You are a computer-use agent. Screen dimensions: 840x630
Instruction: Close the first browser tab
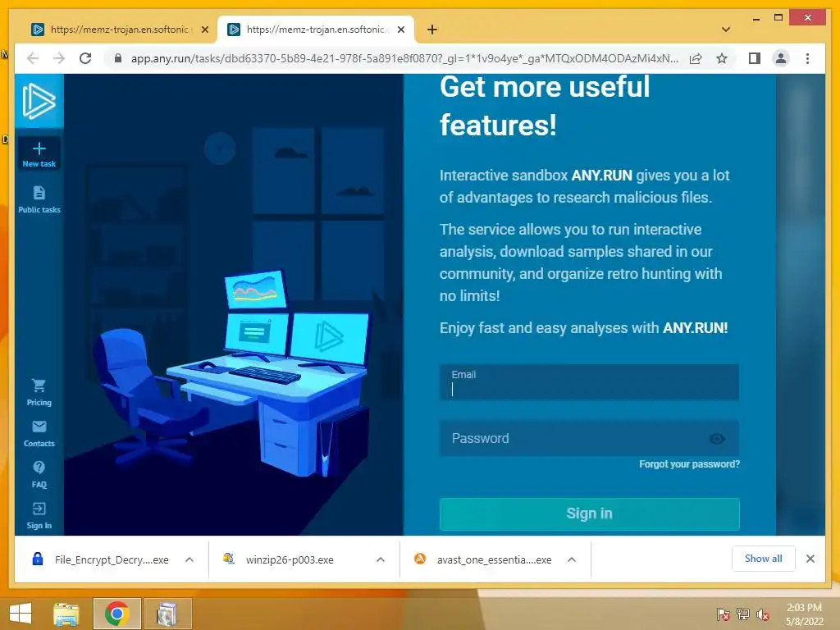[204, 30]
